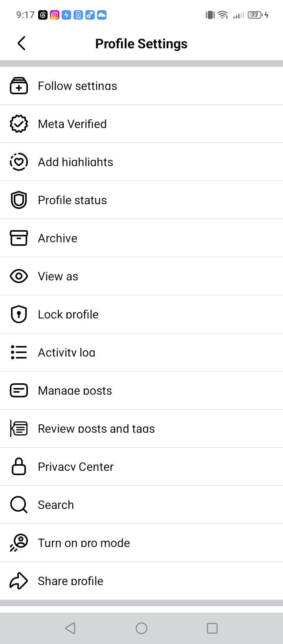The image size is (283, 644).
Task: Tap the View as eye icon
Action: point(19,276)
